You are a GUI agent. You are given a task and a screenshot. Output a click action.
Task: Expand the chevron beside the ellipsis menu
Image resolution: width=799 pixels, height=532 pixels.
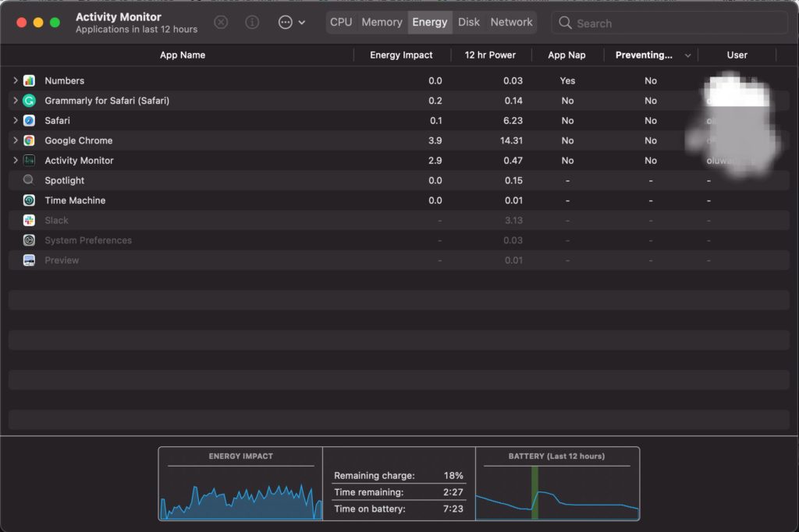click(x=302, y=23)
